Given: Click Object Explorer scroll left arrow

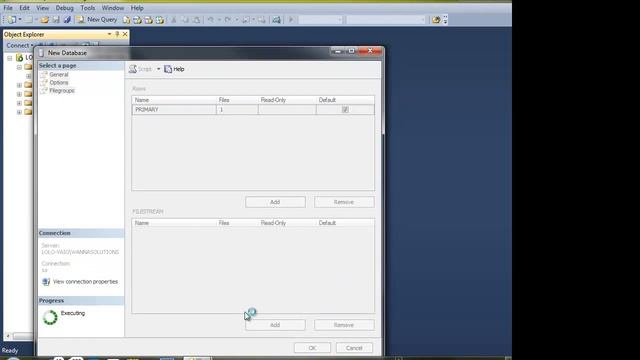Looking at the screenshot, I should click(x=8, y=336).
